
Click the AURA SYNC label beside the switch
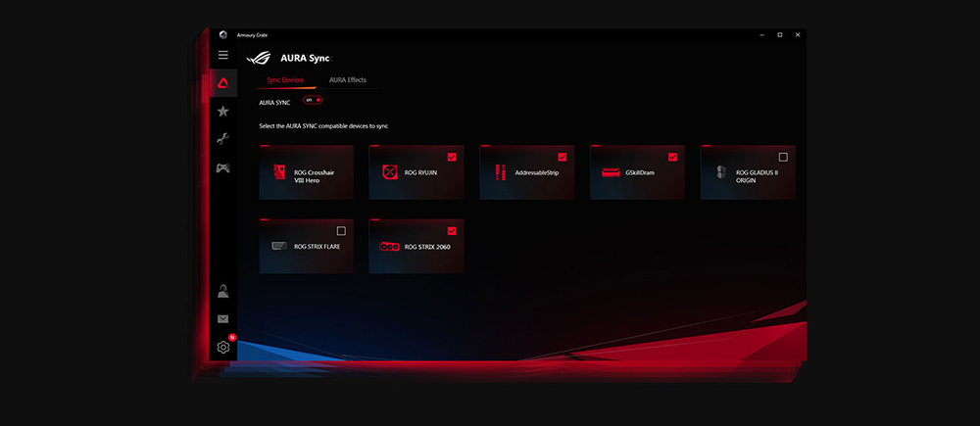point(275,103)
